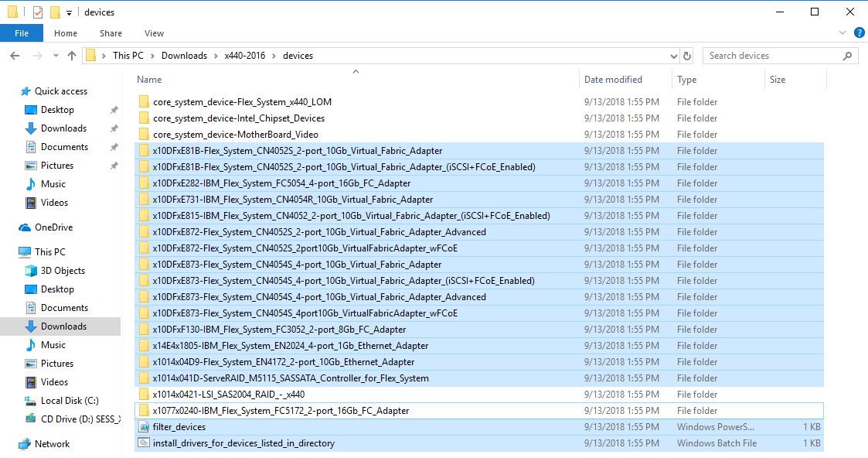Click the Back arrow navigation button
This screenshot has width=868, height=458.
pyautogui.click(x=15, y=56)
